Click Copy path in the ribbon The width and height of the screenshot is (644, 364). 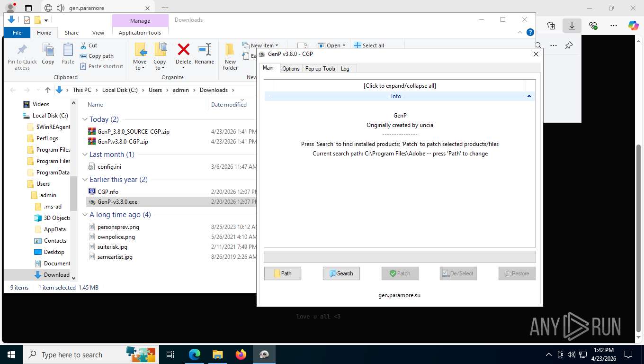(x=97, y=56)
